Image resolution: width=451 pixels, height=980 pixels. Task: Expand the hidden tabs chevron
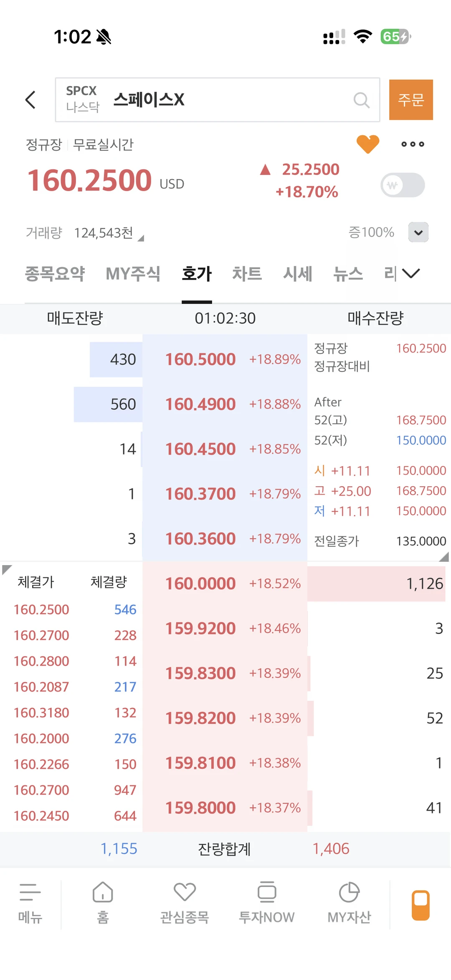[x=411, y=273]
